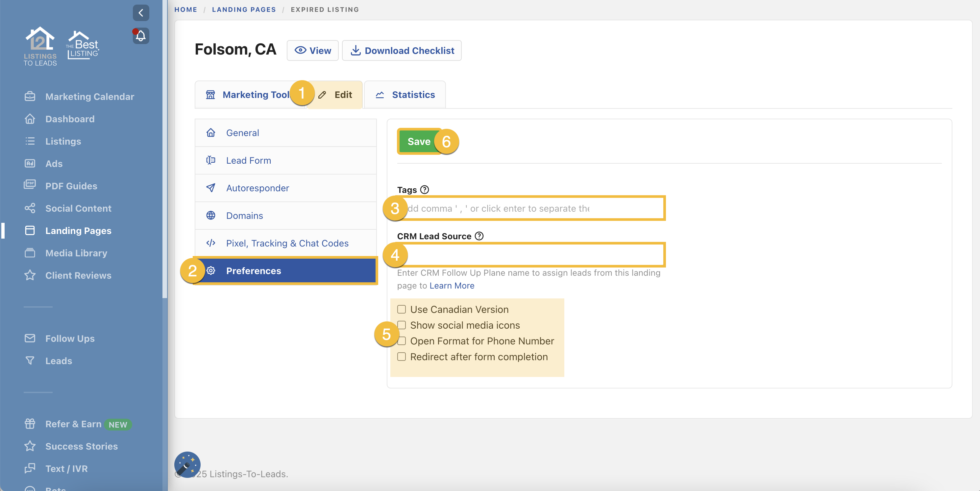980x491 pixels.
Task: Click the magic wand helper icon
Action: click(187, 464)
